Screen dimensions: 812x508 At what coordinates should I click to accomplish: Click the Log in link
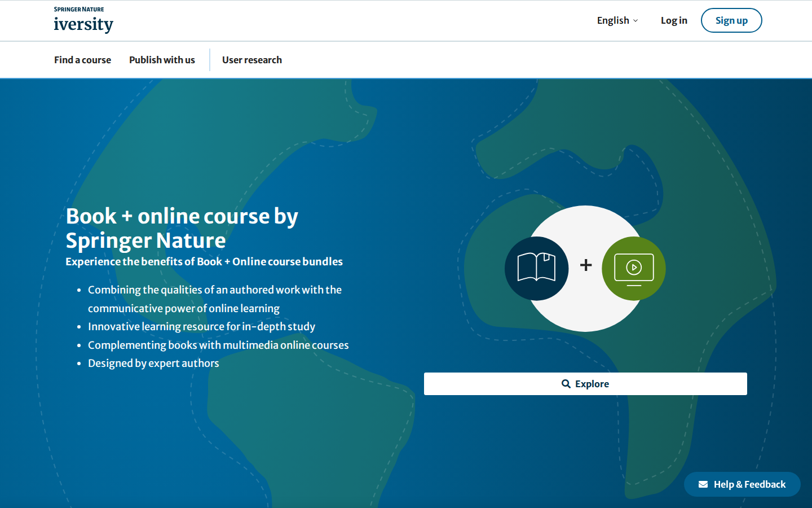pyautogui.click(x=674, y=20)
